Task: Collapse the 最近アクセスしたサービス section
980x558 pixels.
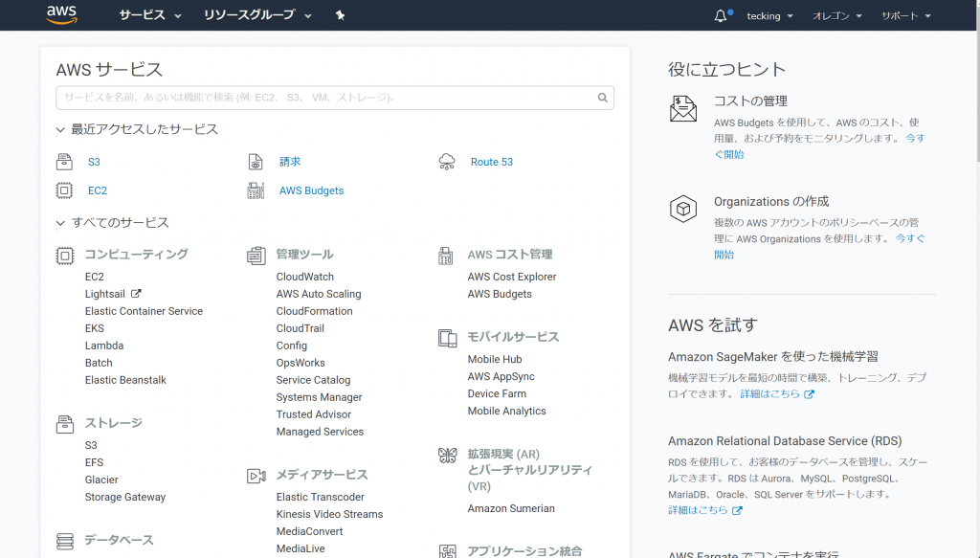Action: pos(137,129)
